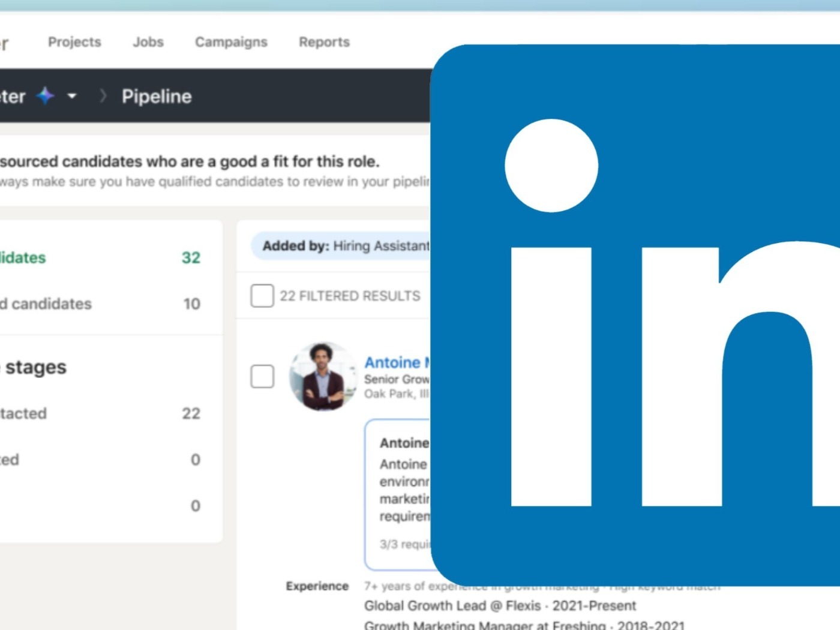Open Antoine's profile name link
Viewport: 840px width, 630px height.
pyautogui.click(x=398, y=362)
